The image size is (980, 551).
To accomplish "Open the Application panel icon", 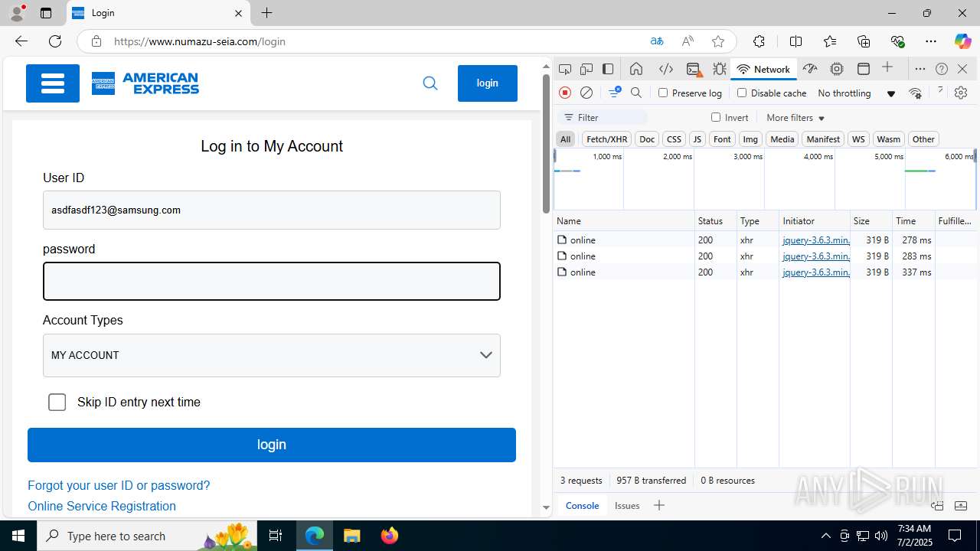I will tap(864, 69).
